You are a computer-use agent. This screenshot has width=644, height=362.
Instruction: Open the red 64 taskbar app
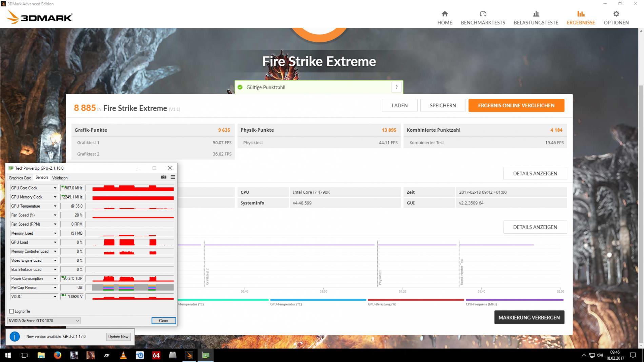tap(156, 355)
